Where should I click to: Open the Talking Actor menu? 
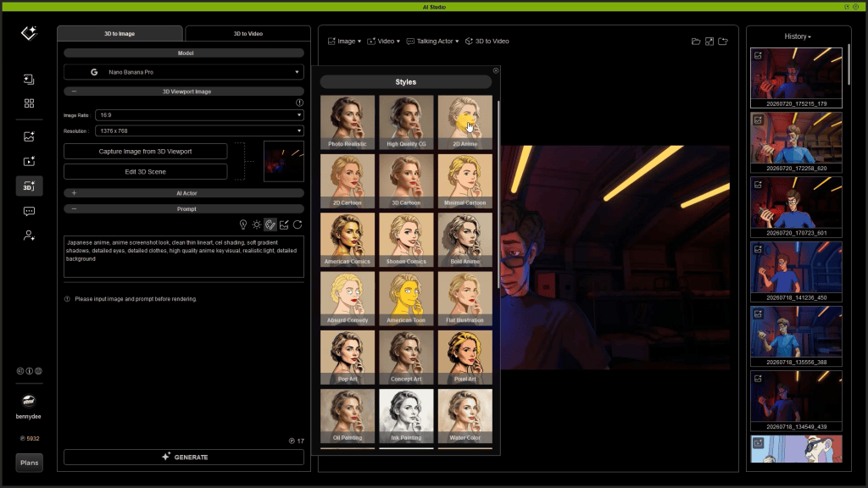(433, 42)
